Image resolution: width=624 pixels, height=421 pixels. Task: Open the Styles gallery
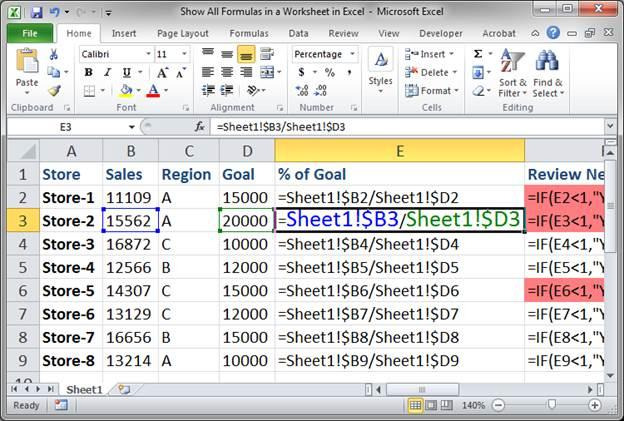pyautogui.click(x=380, y=70)
